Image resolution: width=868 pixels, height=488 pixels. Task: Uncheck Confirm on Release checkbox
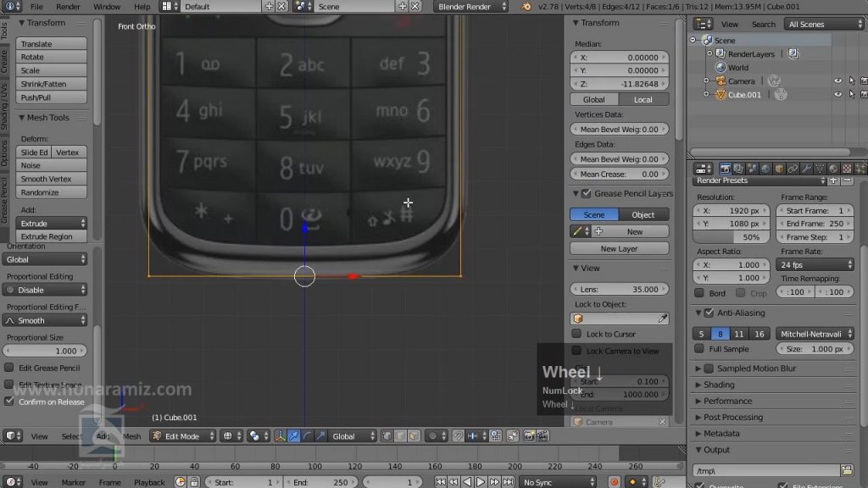click(x=8, y=401)
